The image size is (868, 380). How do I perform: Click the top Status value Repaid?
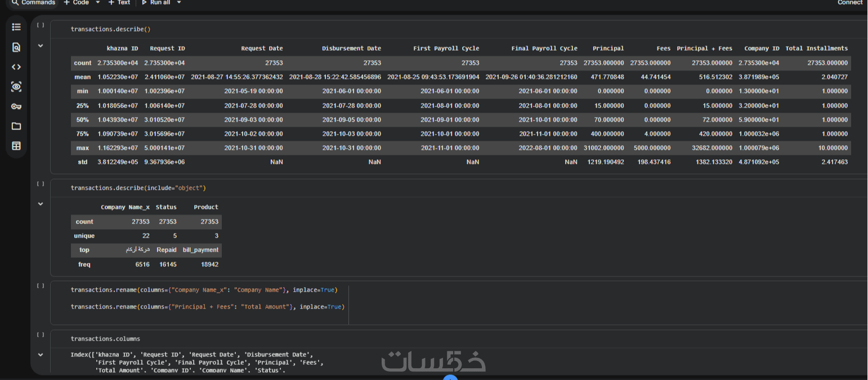coord(166,250)
